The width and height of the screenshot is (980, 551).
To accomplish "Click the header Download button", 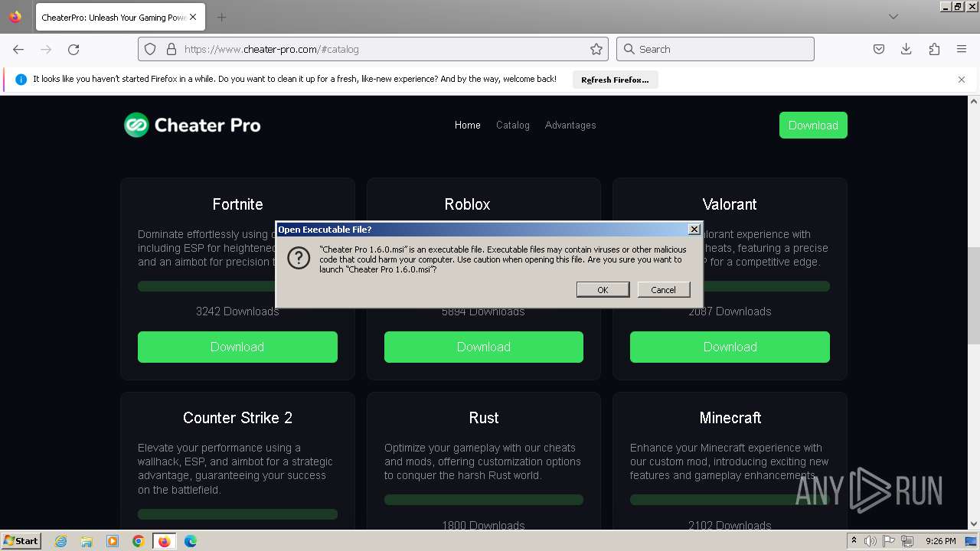I will point(813,126).
